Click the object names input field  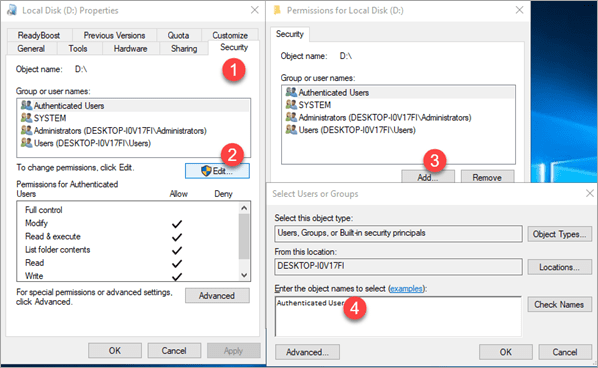pos(398,316)
